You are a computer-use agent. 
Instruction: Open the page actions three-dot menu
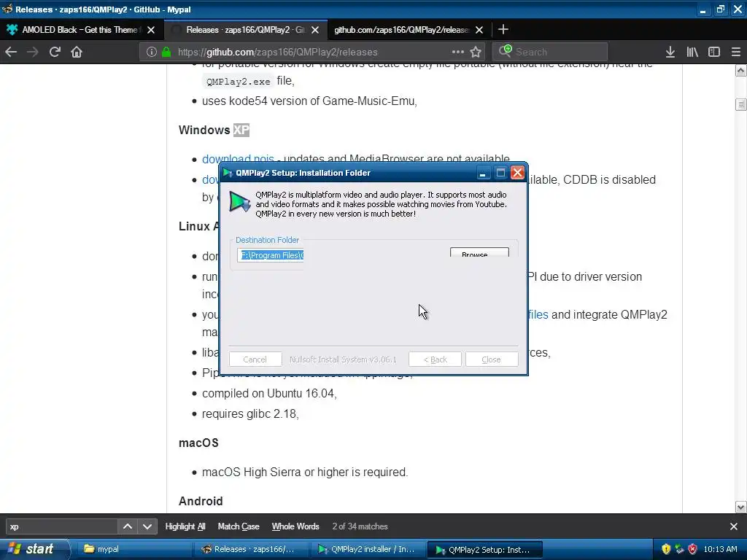tap(458, 52)
